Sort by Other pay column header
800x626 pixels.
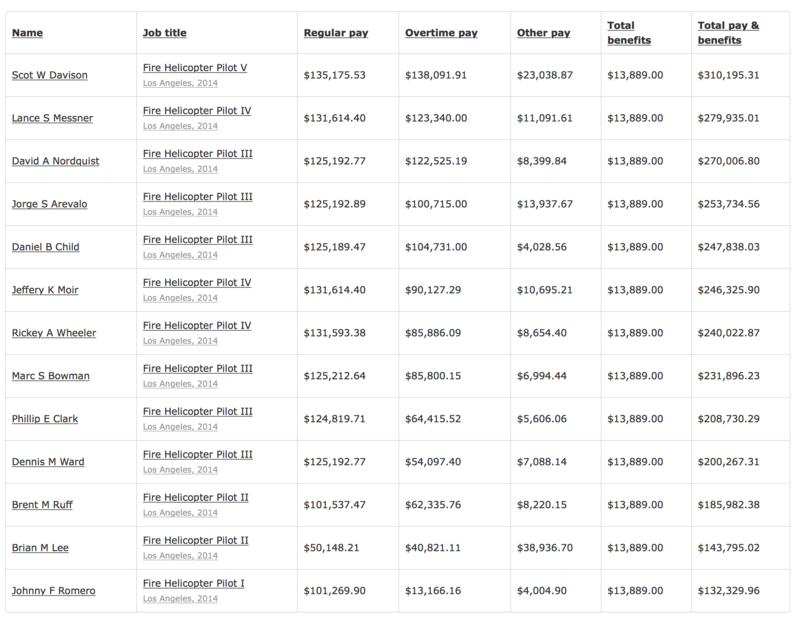543,32
